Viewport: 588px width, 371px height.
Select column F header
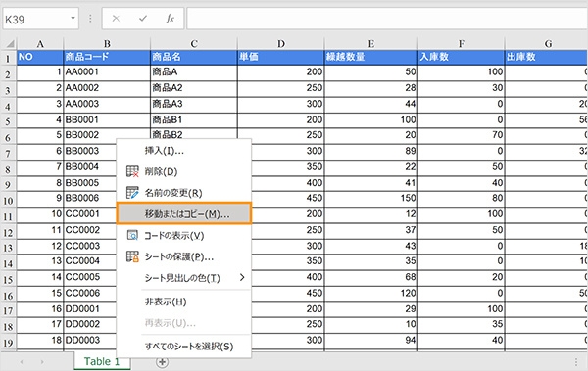[462, 44]
